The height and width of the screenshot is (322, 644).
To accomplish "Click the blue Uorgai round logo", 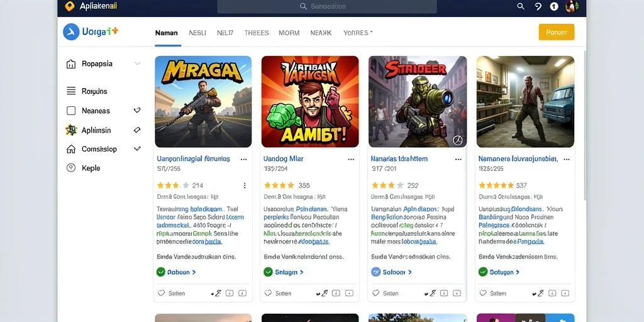I will [x=71, y=31].
